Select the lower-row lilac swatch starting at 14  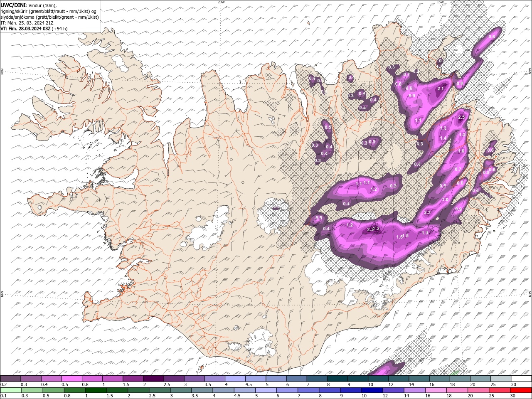(414, 390)
